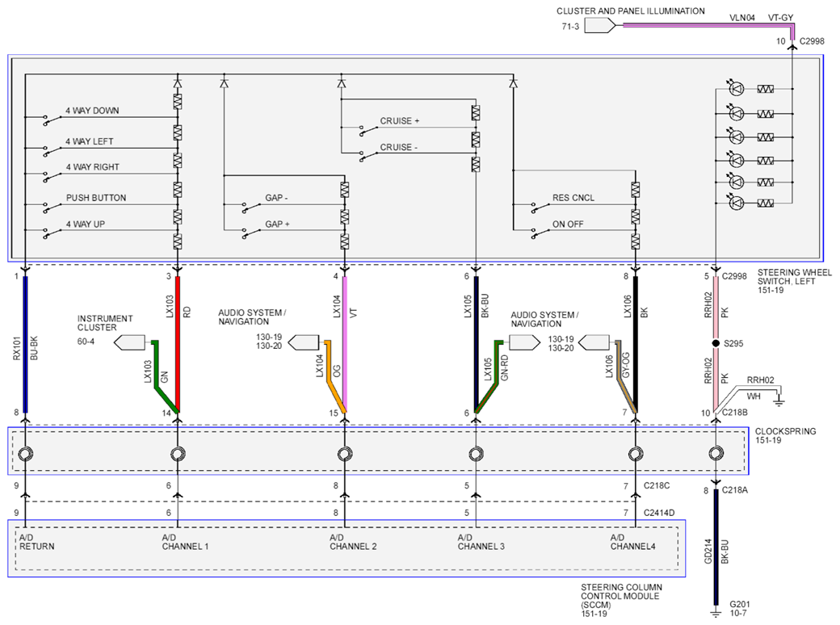Click the 4 WAY RIGHT switch symbol
840x625 pixels.
(x=52, y=177)
